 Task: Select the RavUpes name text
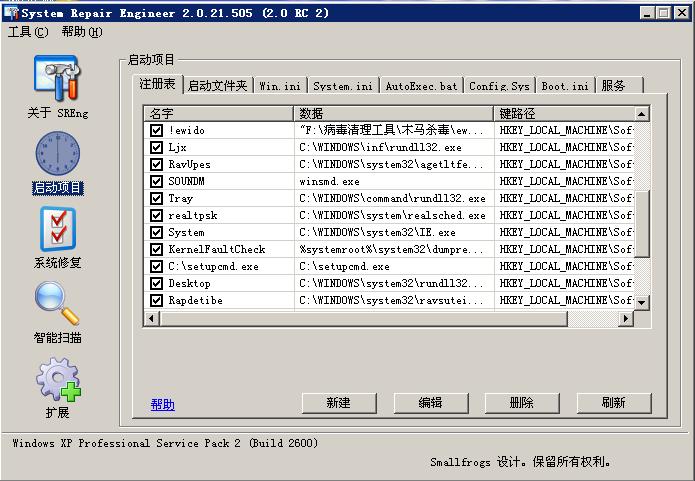pos(189,164)
